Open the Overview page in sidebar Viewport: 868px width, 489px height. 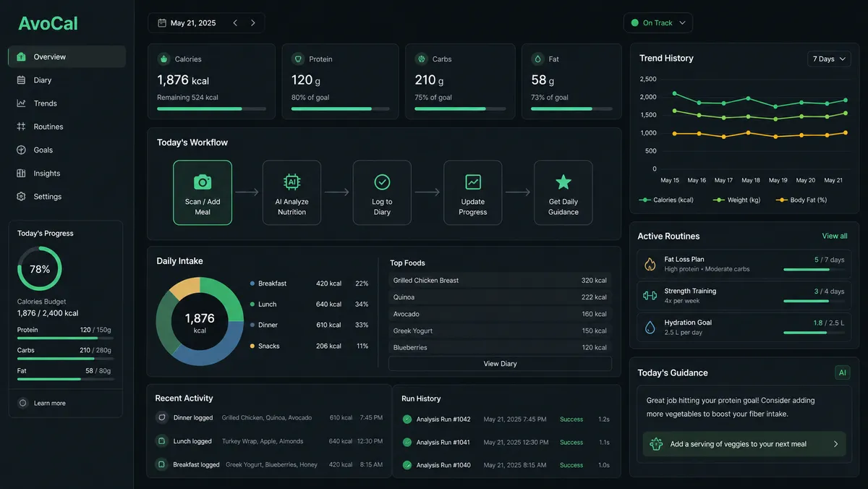67,56
